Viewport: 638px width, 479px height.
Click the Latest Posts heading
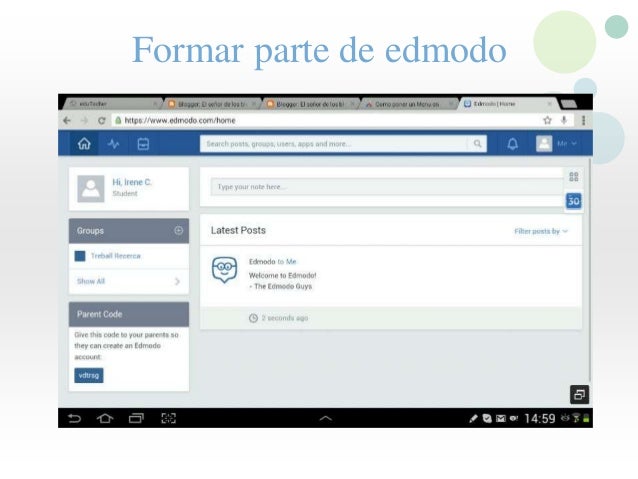point(238,230)
